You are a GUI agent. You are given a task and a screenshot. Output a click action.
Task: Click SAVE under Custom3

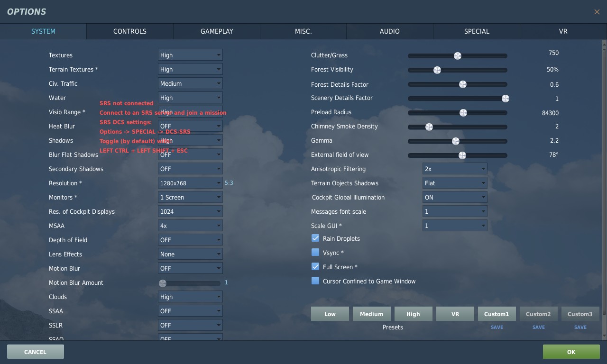point(580,327)
